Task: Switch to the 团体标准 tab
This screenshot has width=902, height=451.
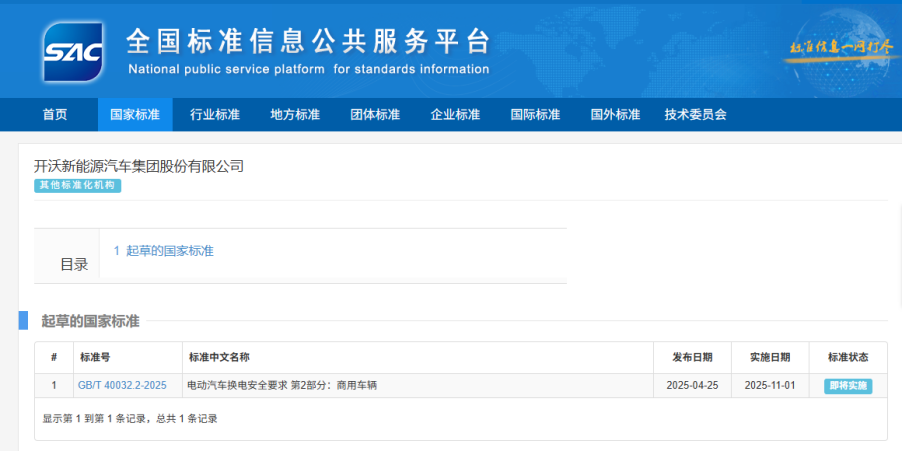Action: [x=374, y=114]
